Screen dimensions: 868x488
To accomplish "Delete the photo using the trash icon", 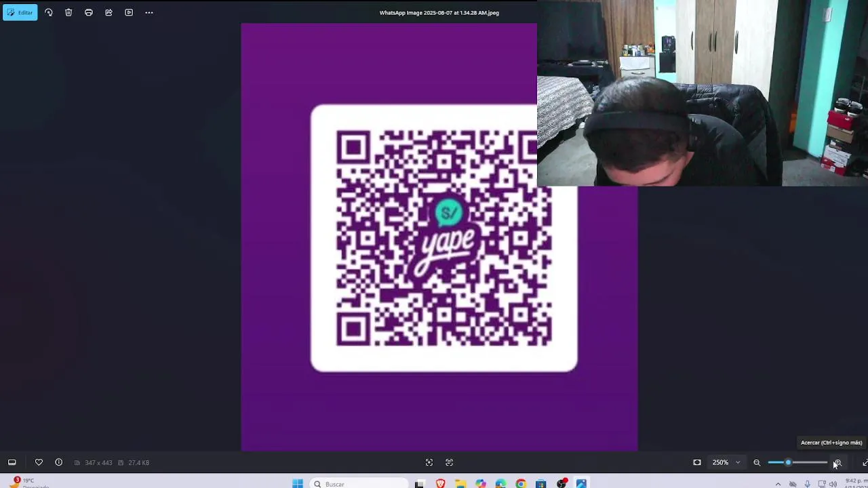I will pyautogui.click(x=68, y=12).
